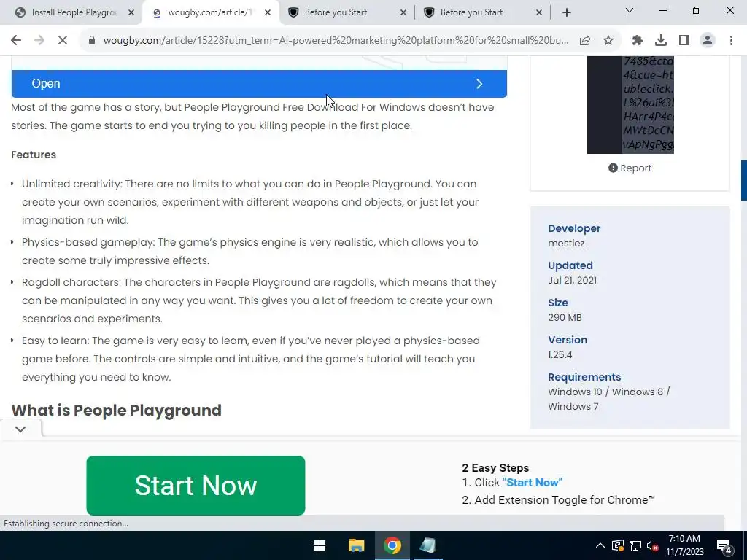This screenshot has width=747, height=560.
Task: Click the Developer label
Action: (574, 228)
